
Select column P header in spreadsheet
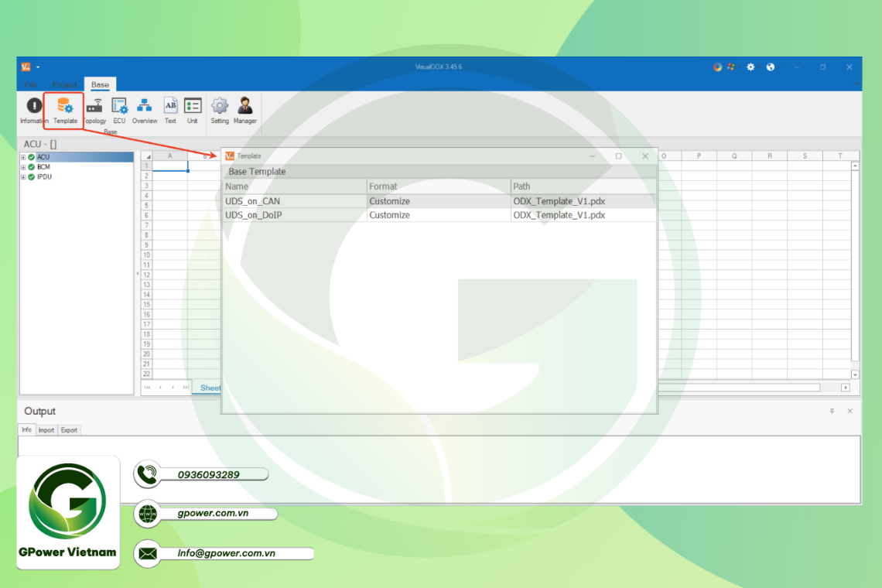coord(699,156)
